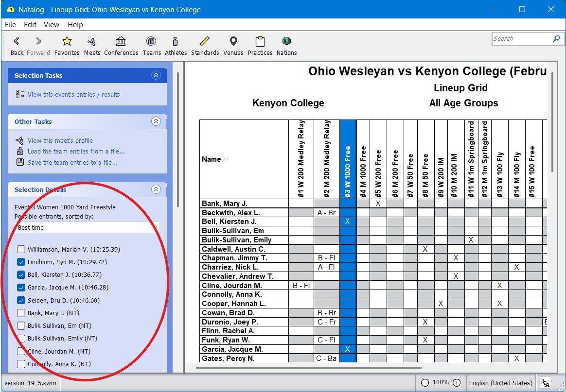Check Williamson, Mariah V. as entrant
Screen dimensions: 566x392
(x=21, y=250)
